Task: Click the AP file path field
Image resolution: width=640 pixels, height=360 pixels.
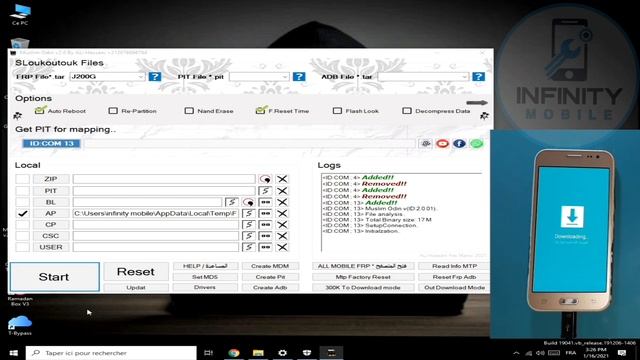Action: tap(156, 213)
